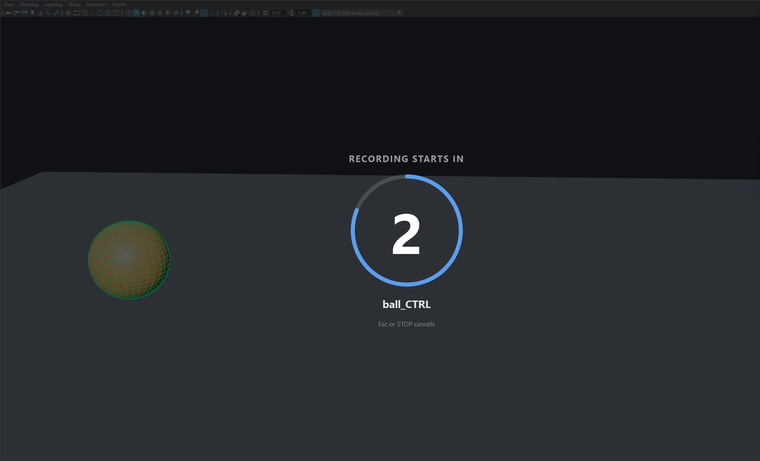Click the Image Plane icon
This screenshot has width=760, height=461.
point(40,13)
